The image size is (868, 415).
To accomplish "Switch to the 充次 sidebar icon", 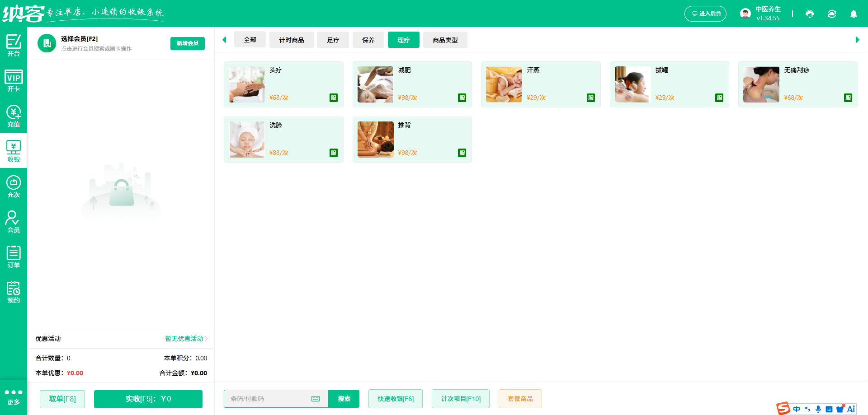I will [14, 186].
